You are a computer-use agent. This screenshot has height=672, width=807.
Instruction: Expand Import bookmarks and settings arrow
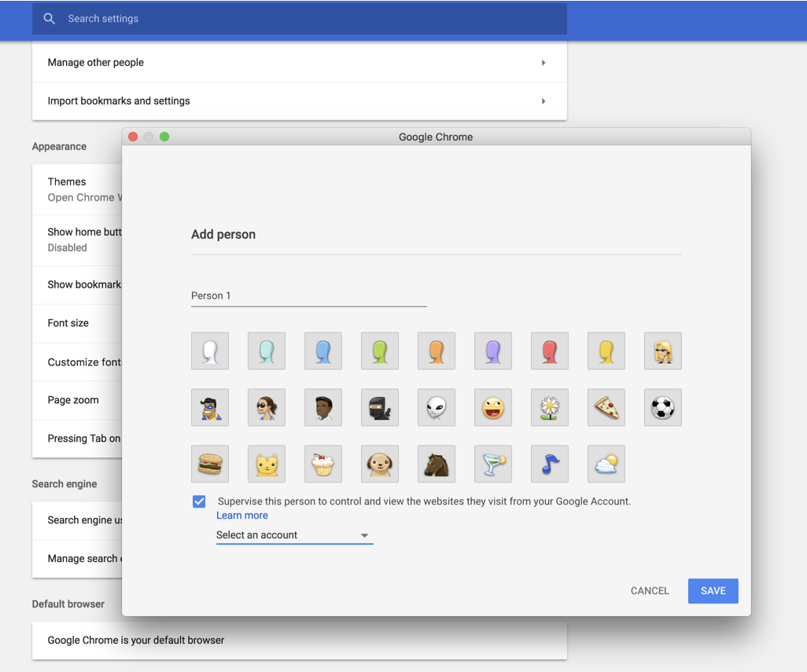(544, 101)
